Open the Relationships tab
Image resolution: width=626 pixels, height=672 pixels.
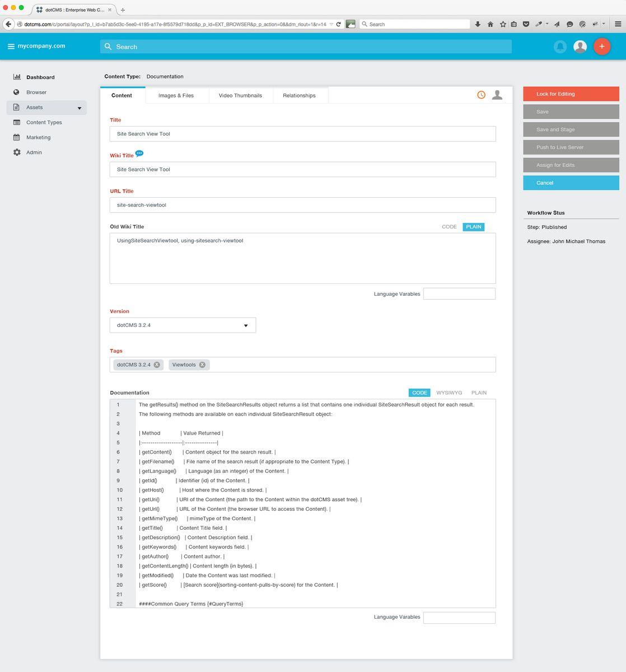[x=299, y=96]
